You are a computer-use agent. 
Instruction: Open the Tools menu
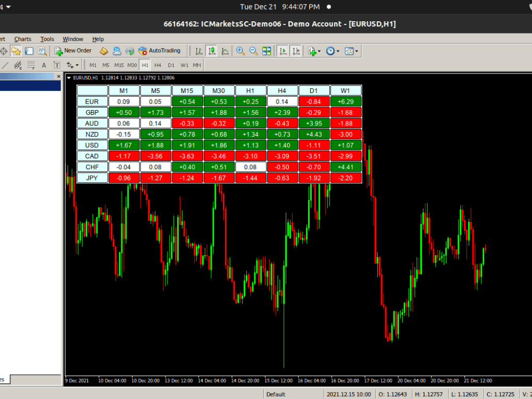coord(47,39)
